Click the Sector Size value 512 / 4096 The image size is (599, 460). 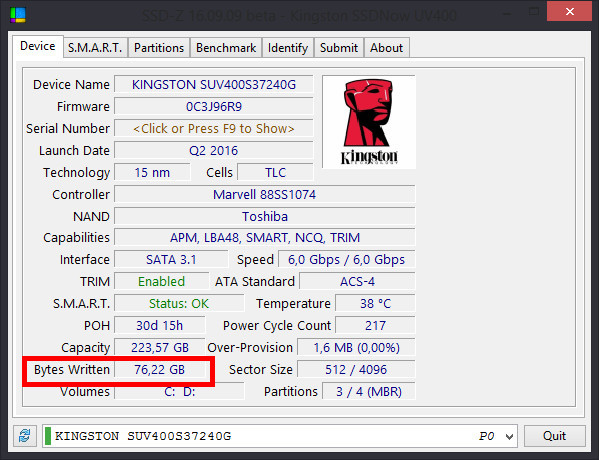(356, 369)
